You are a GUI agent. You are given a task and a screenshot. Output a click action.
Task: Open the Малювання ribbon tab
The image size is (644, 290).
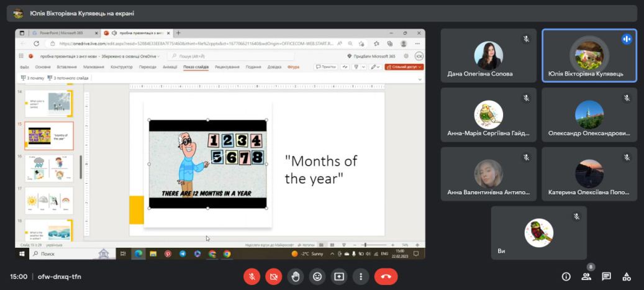click(93, 67)
